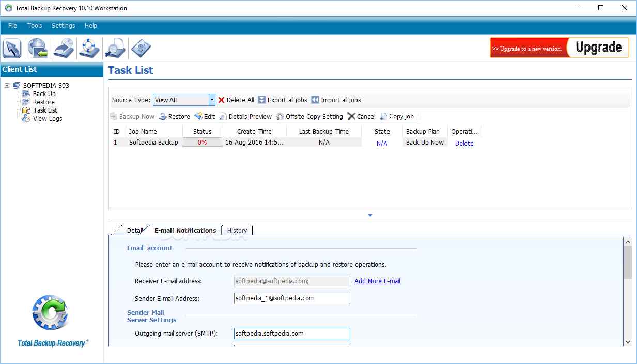The width and height of the screenshot is (637, 364).
Task: Click the globe with green arrow toolbar icon
Action: tap(38, 49)
